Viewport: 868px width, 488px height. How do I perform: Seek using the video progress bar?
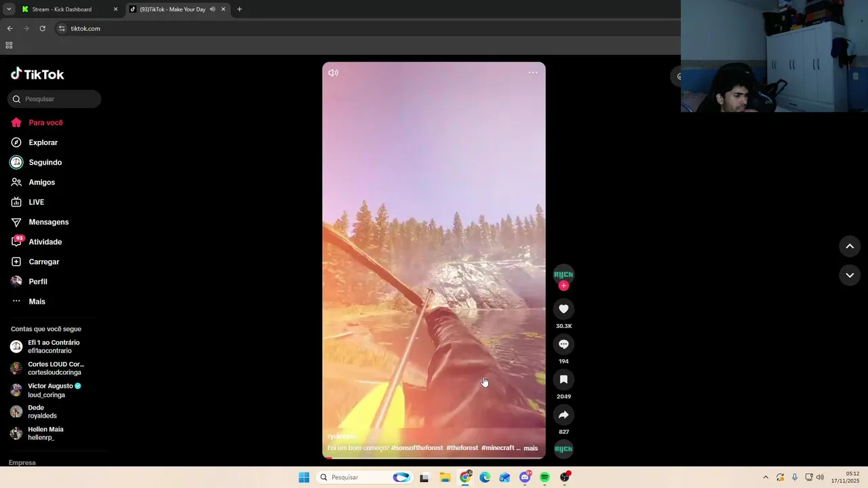(x=434, y=457)
